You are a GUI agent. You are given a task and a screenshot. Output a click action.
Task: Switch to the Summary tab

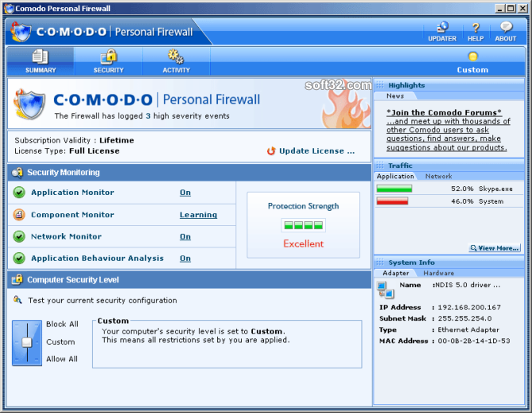(x=41, y=61)
